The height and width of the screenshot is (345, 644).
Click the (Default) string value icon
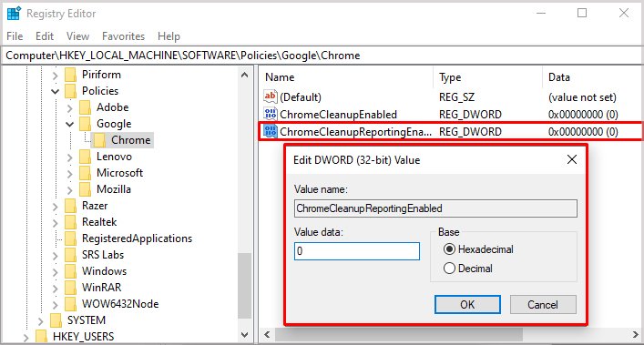click(271, 96)
